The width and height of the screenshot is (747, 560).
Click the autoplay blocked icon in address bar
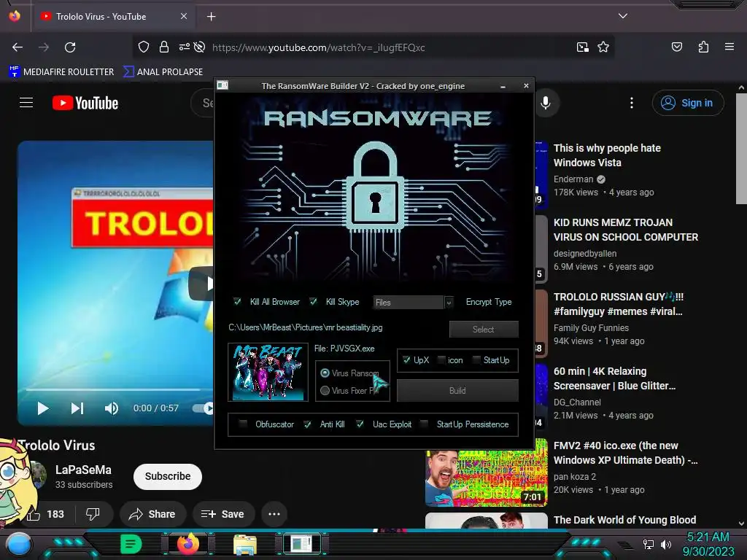click(x=200, y=47)
